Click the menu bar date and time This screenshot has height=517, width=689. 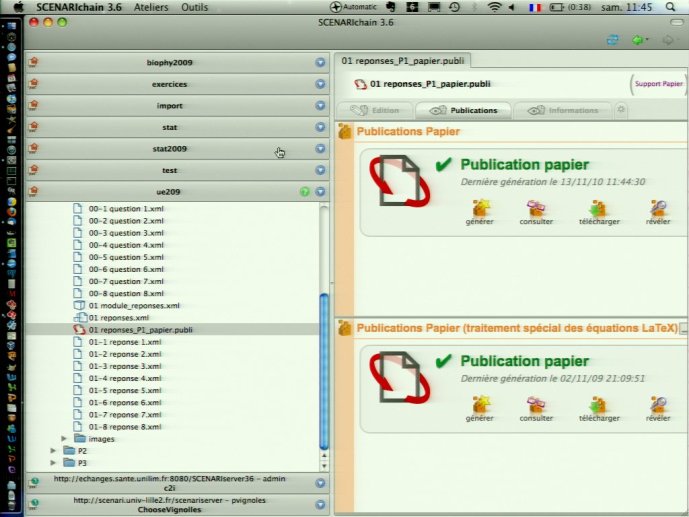coord(626,7)
